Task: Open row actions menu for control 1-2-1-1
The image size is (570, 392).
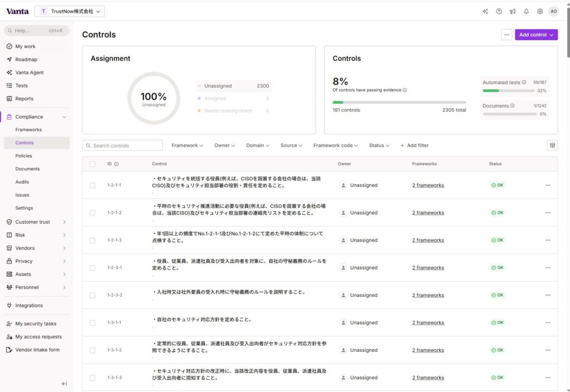Action: 548,185
